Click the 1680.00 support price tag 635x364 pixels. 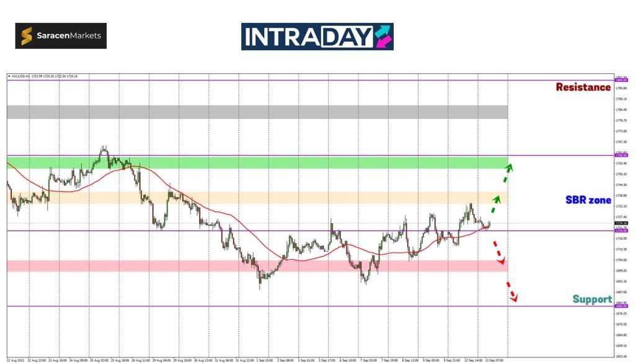tap(621, 306)
